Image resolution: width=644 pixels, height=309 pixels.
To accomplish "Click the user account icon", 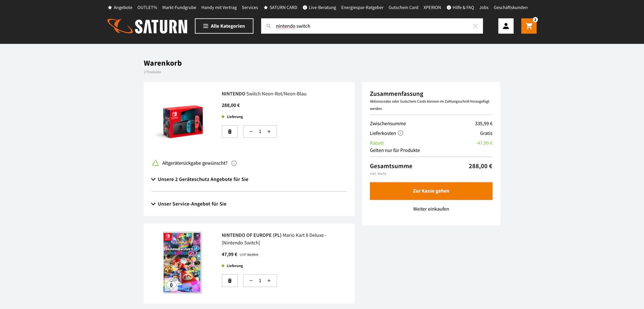I will tap(506, 26).
